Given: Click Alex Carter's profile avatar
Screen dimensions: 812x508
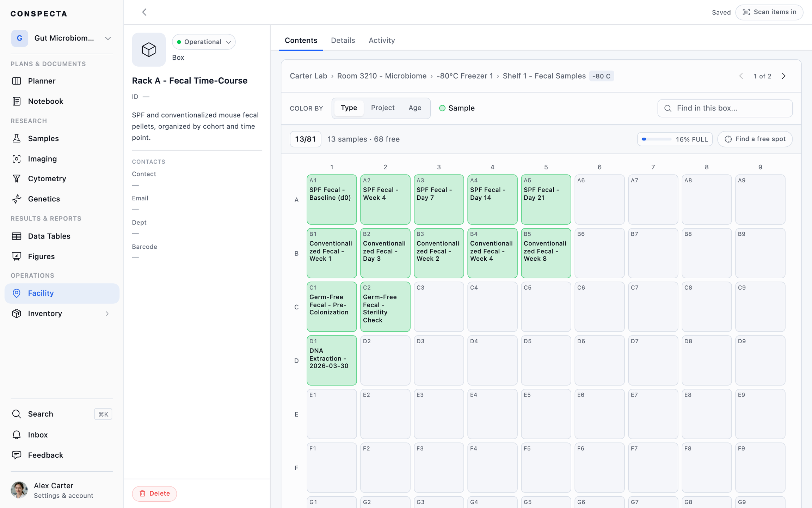Looking at the screenshot, I should coord(19,490).
